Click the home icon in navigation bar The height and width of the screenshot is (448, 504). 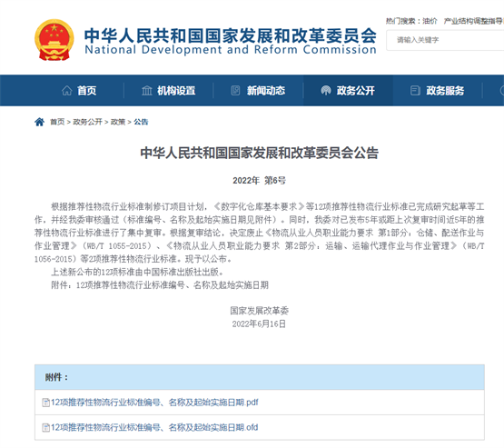[x=67, y=90]
